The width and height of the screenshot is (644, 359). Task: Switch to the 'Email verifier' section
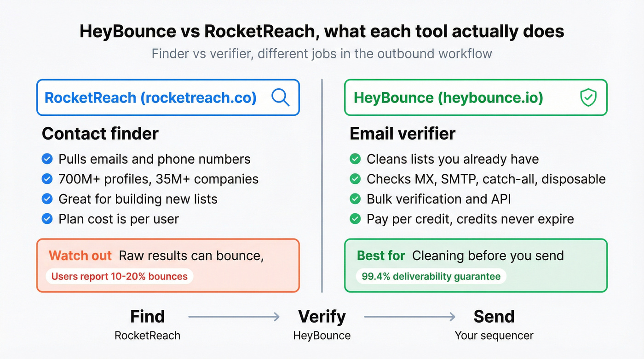[402, 133]
